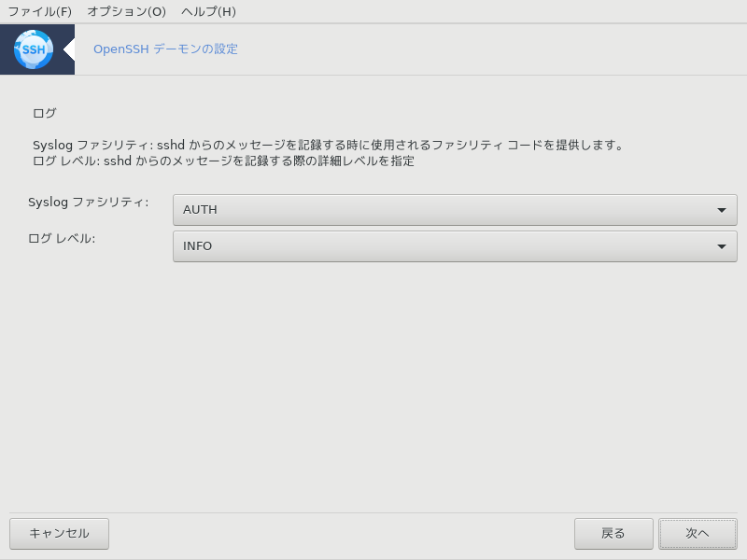Click the OpenSSH デーモンの設定 title text
The image size is (747, 560).
[x=165, y=49]
